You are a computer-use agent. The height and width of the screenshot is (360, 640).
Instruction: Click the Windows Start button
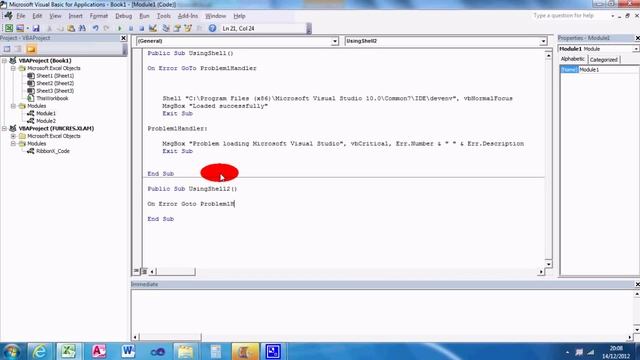(11, 351)
